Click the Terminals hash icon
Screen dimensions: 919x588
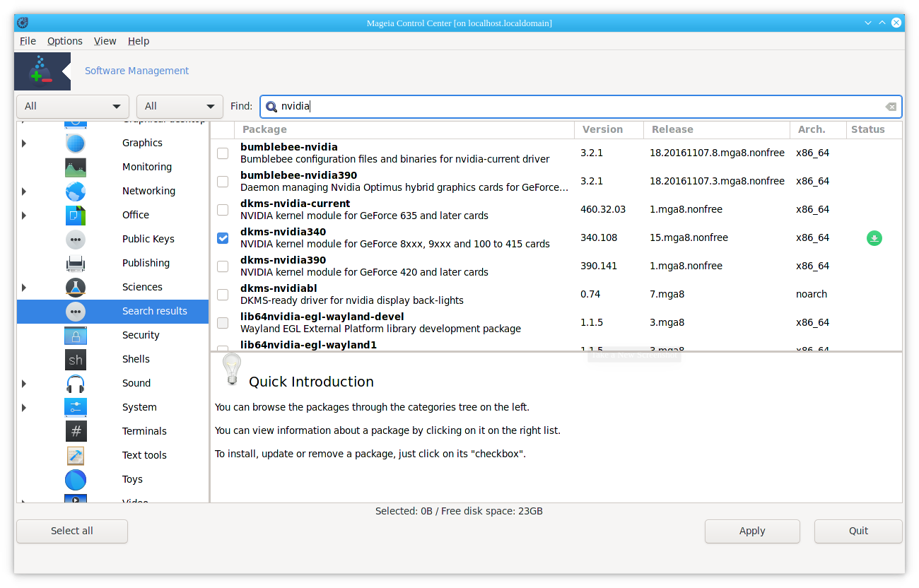(76, 432)
